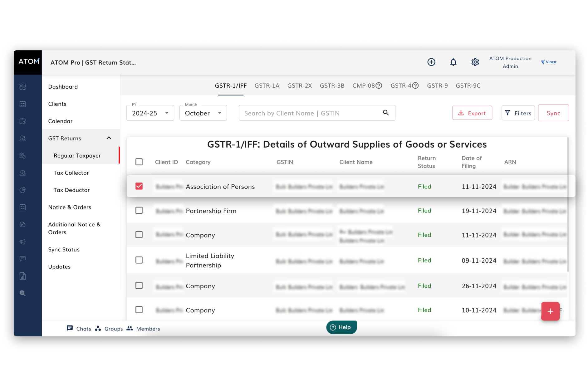
Task: Click the ATOM logo in the corner
Action: pos(28,62)
